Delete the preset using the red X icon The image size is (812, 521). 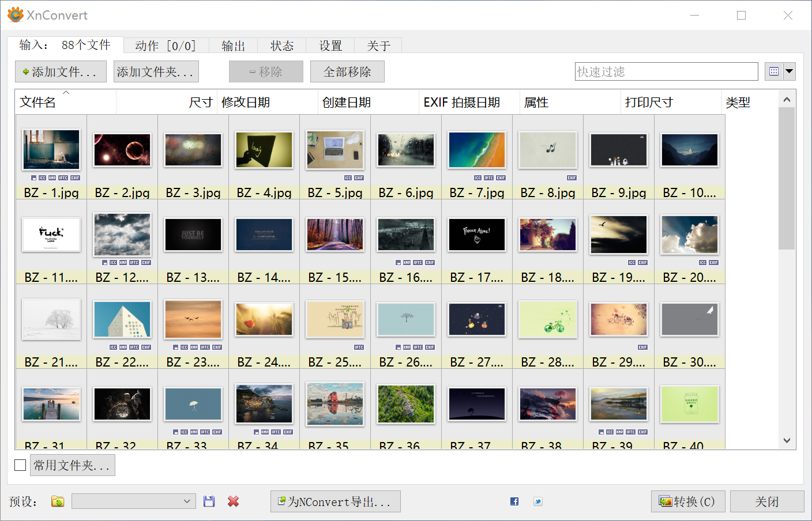[x=232, y=501]
